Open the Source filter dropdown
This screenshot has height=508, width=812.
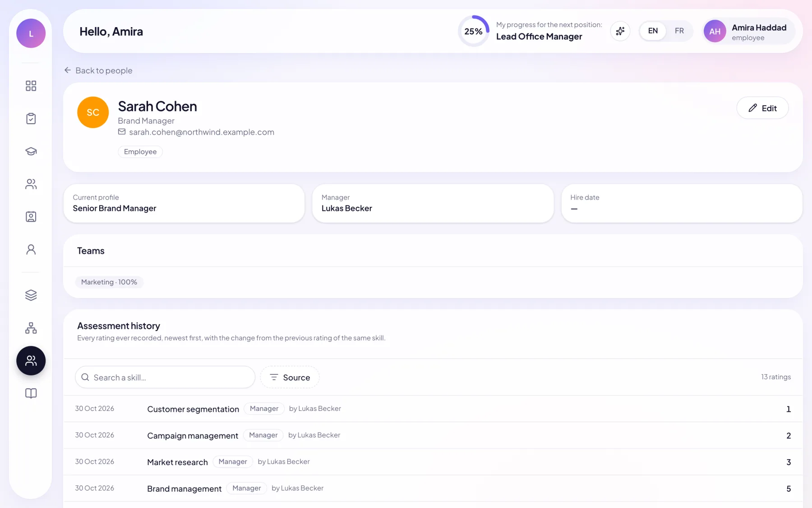coord(290,377)
